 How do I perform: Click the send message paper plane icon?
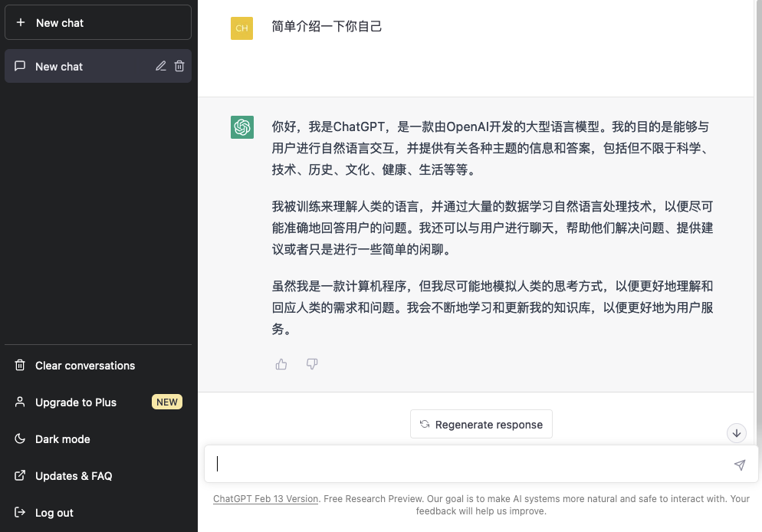point(739,465)
